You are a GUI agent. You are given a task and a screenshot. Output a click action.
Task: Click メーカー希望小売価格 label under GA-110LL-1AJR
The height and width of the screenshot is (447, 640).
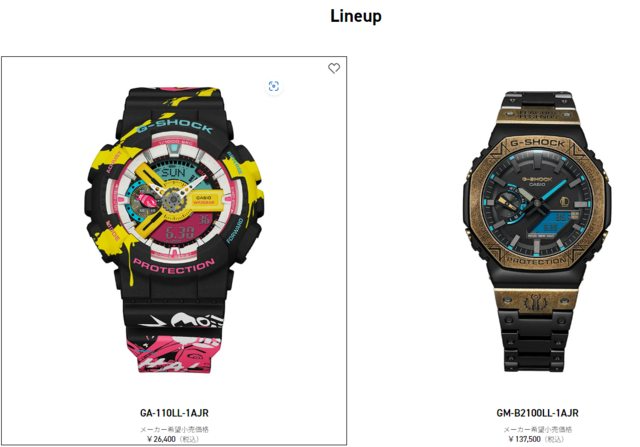[x=174, y=429]
